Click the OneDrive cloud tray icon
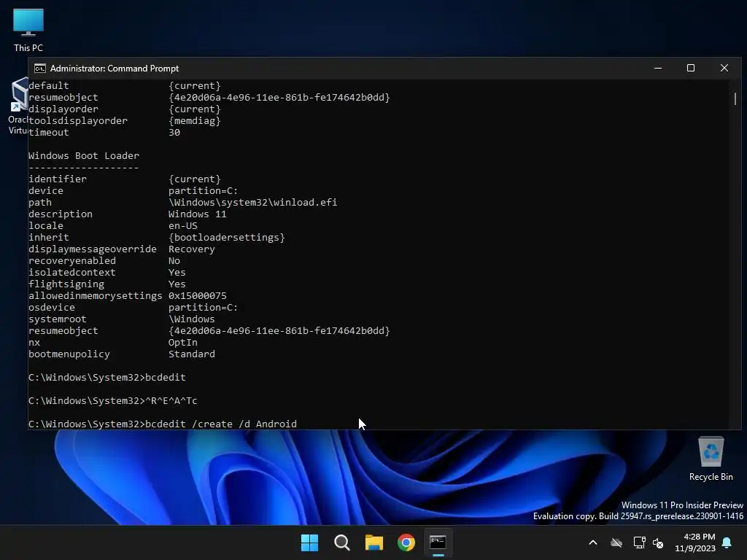 (616, 542)
